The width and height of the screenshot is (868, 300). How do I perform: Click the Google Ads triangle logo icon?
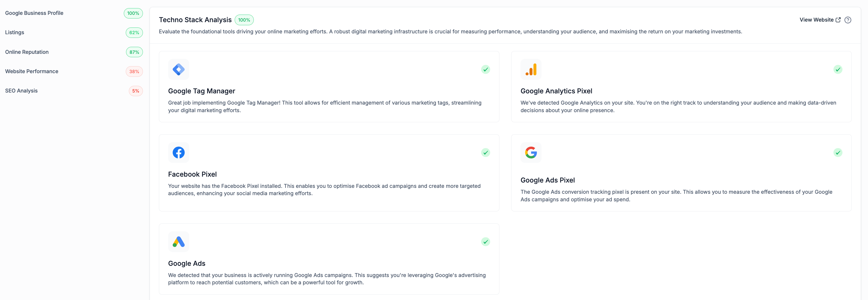click(x=179, y=242)
